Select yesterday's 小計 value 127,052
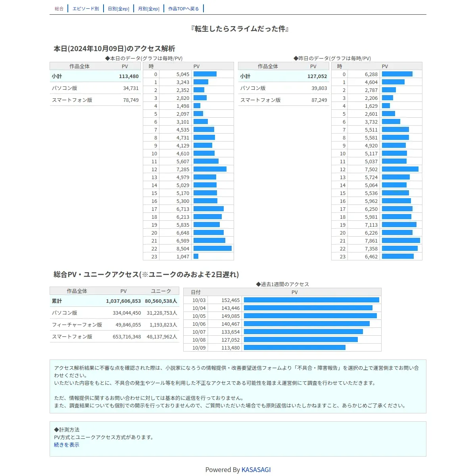476x476 pixels. [317, 76]
